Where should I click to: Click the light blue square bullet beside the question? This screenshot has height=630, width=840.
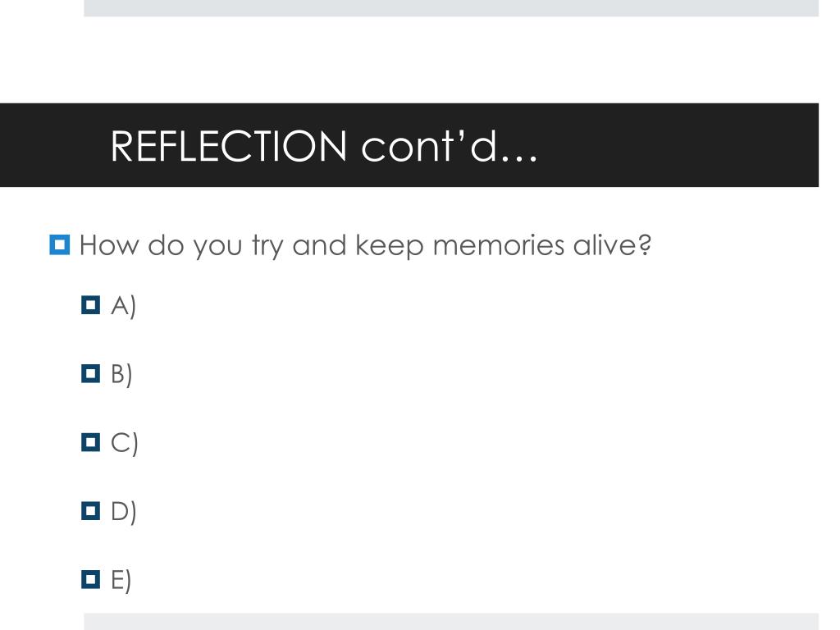tap(59, 244)
